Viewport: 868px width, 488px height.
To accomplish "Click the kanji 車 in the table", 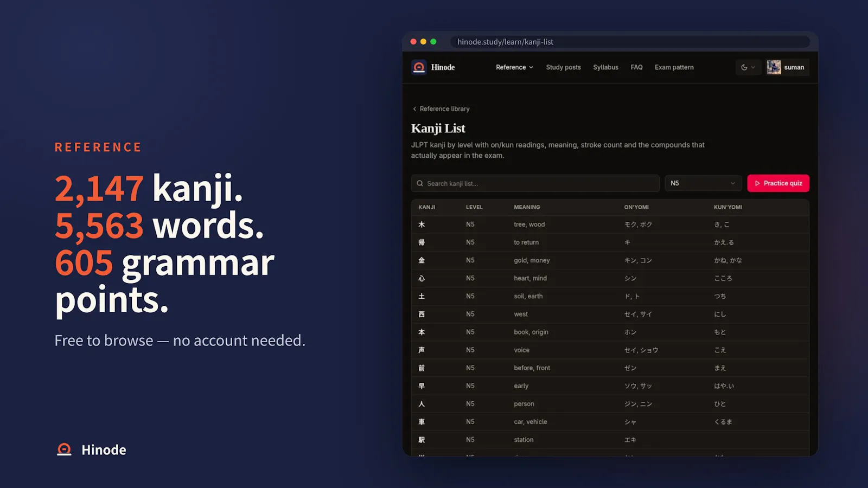I will (x=422, y=421).
